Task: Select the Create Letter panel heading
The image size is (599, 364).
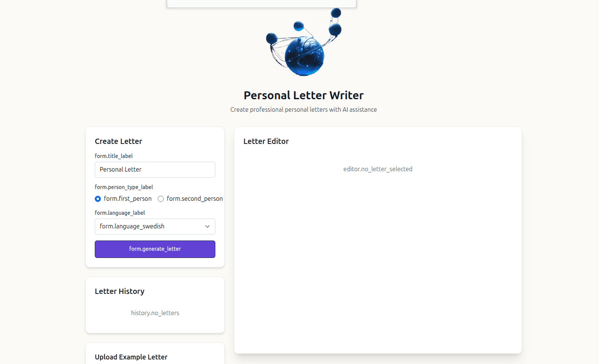Action: coord(118,141)
